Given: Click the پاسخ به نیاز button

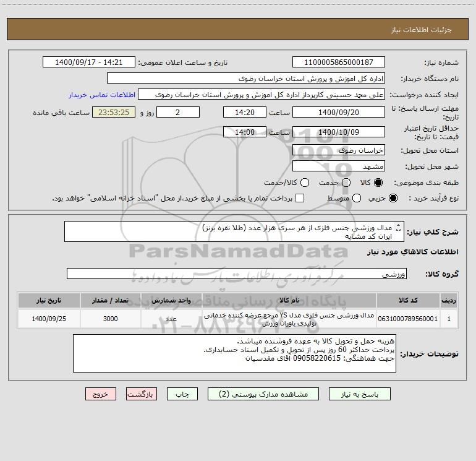Looking at the screenshot, I should click(x=360, y=394).
